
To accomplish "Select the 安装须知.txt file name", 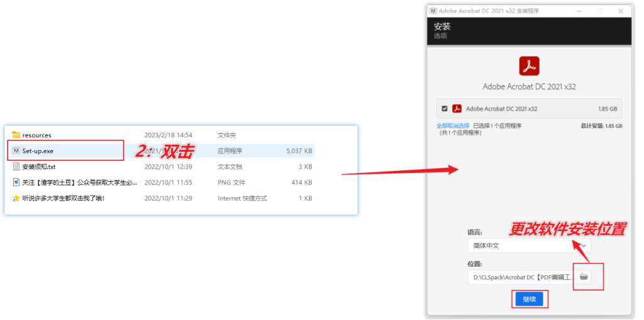I will [x=39, y=167].
